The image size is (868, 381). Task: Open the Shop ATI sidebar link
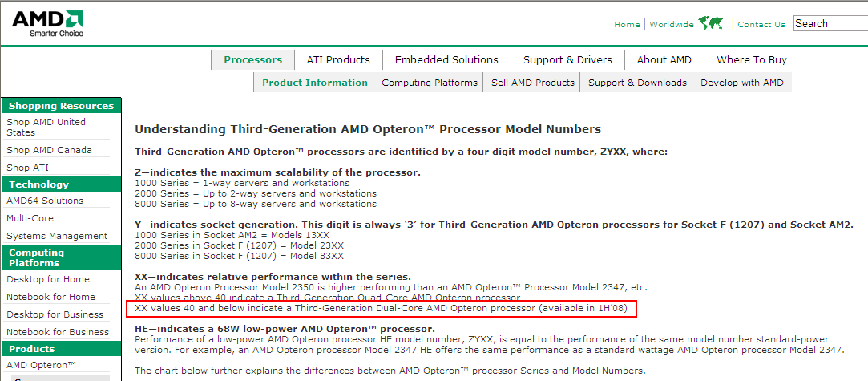pos(28,168)
